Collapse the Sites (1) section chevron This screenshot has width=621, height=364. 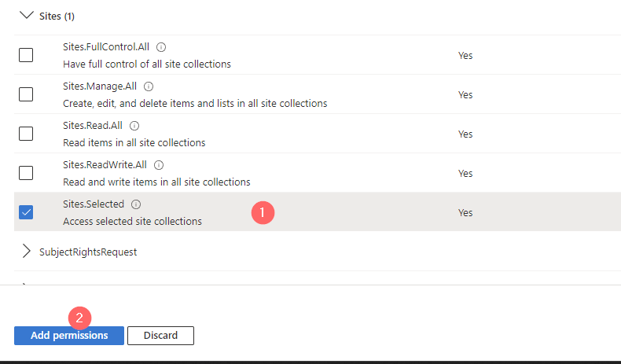pos(26,15)
